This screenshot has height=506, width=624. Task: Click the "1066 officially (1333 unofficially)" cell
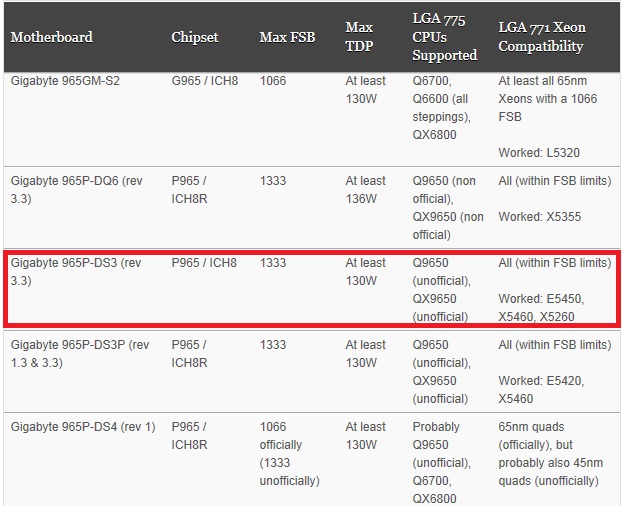coord(290,453)
